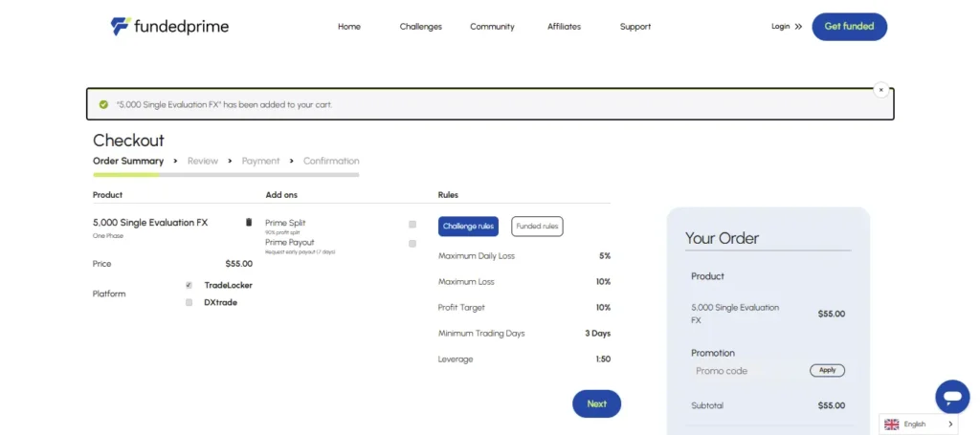The width and height of the screenshot is (980, 435).
Task: Click the 3 Days value
Action: tap(597, 334)
